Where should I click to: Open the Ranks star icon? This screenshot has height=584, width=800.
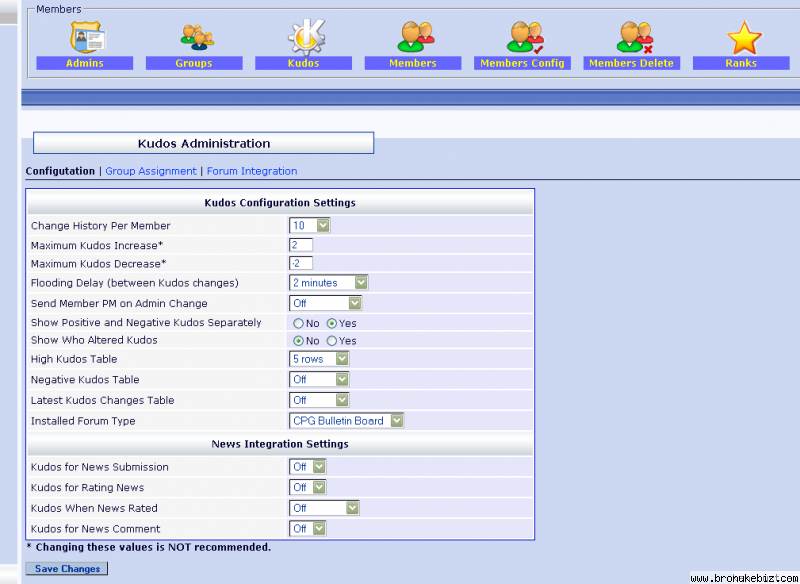click(744, 38)
